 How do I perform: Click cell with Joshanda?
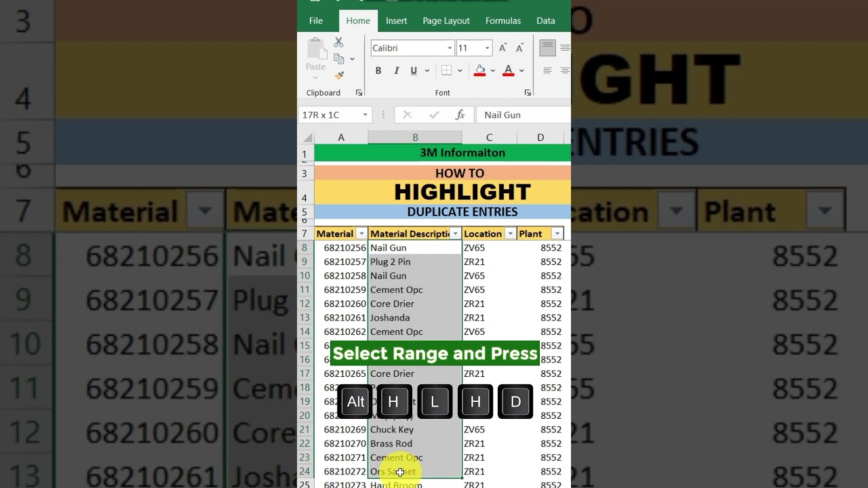point(415,318)
